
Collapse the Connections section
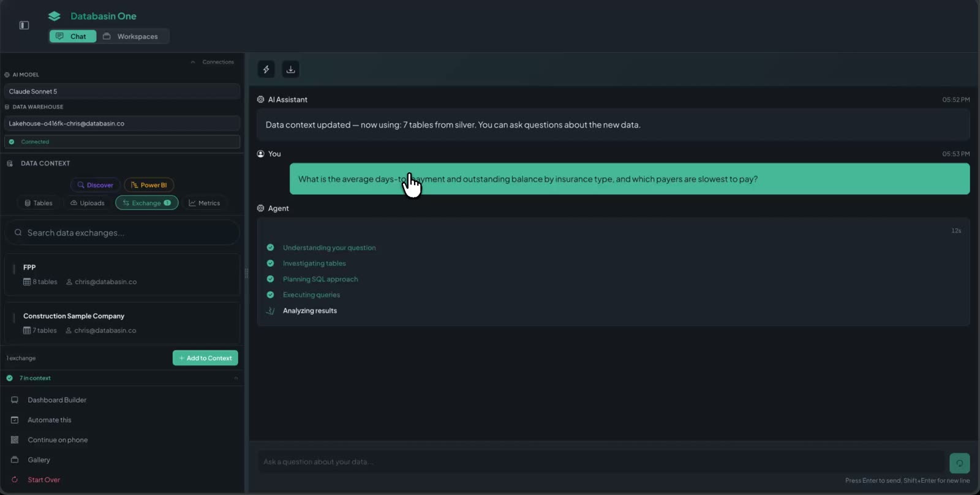[x=212, y=62]
